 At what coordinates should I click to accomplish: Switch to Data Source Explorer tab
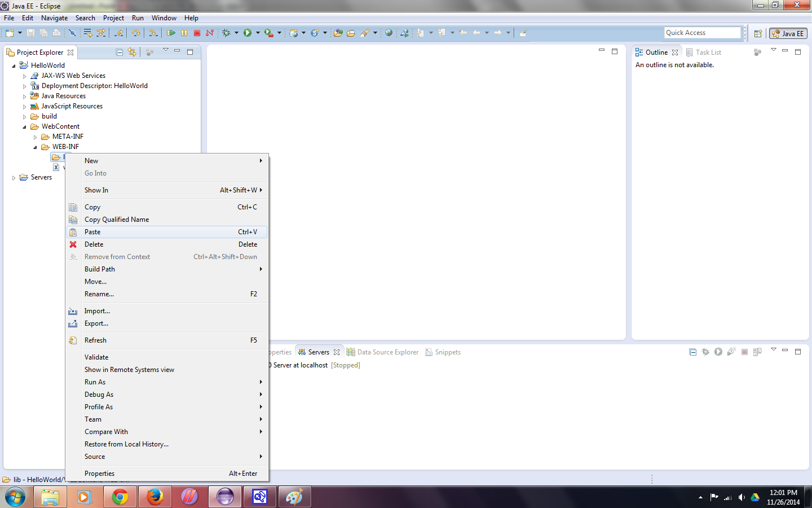[383, 352]
